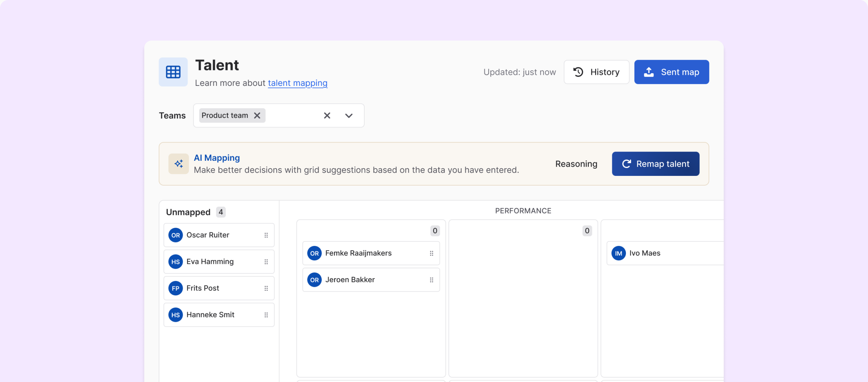Grab the drag handle for Eva Hamming

tap(266, 262)
